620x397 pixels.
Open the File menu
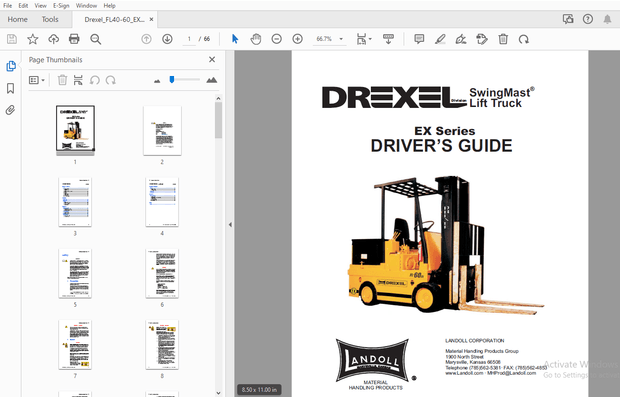coord(8,6)
